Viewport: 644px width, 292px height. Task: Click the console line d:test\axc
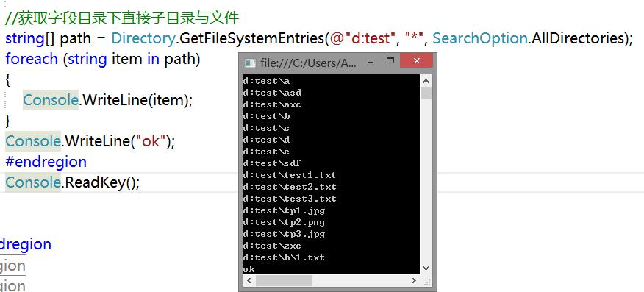pos(272,104)
